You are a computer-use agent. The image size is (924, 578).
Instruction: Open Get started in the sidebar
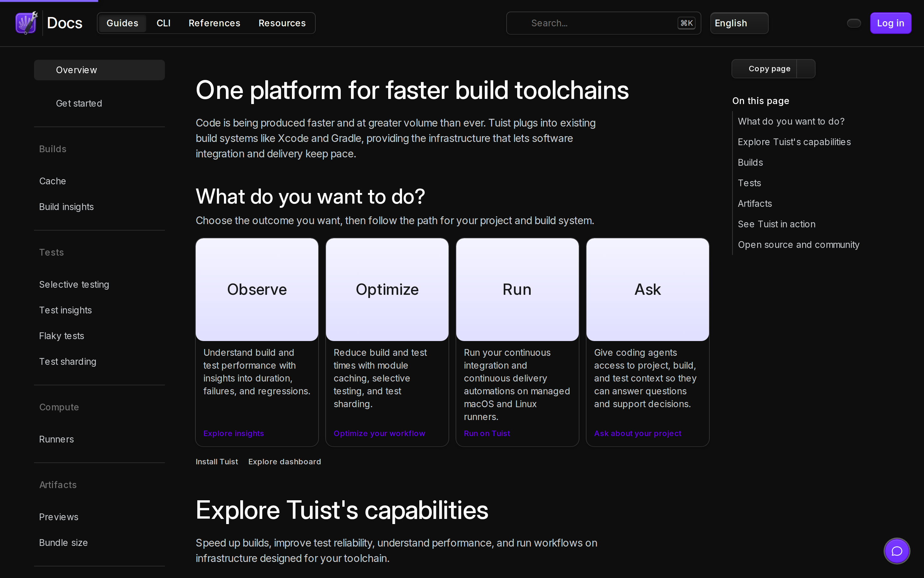click(x=79, y=103)
